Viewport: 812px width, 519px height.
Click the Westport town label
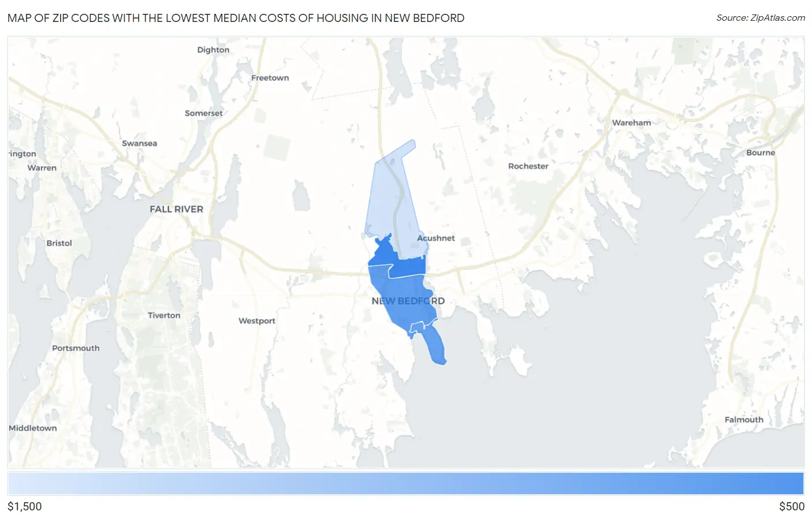[x=257, y=320]
